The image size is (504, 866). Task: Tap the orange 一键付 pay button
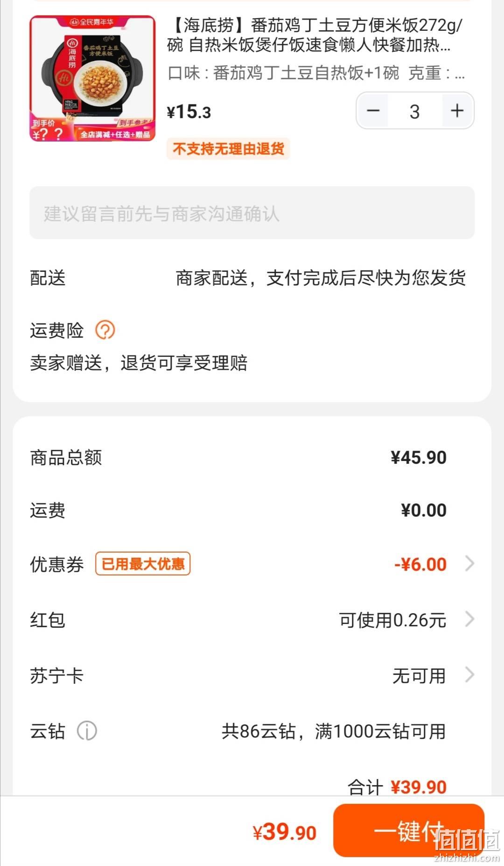(x=409, y=831)
